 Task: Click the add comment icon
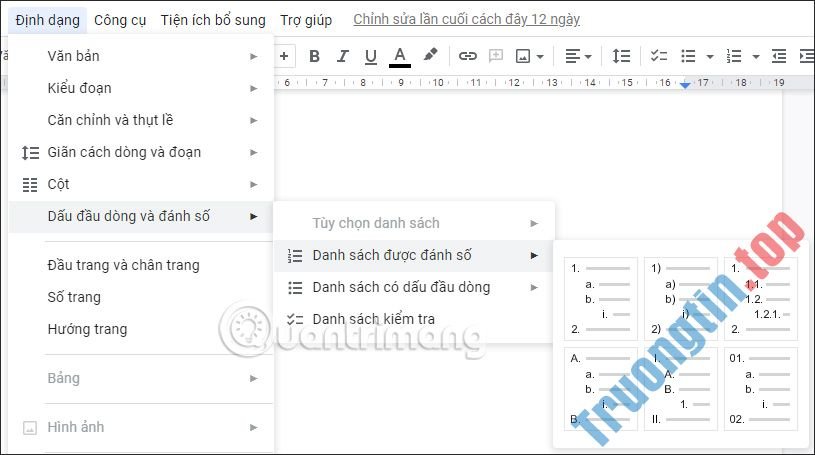pos(496,56)
